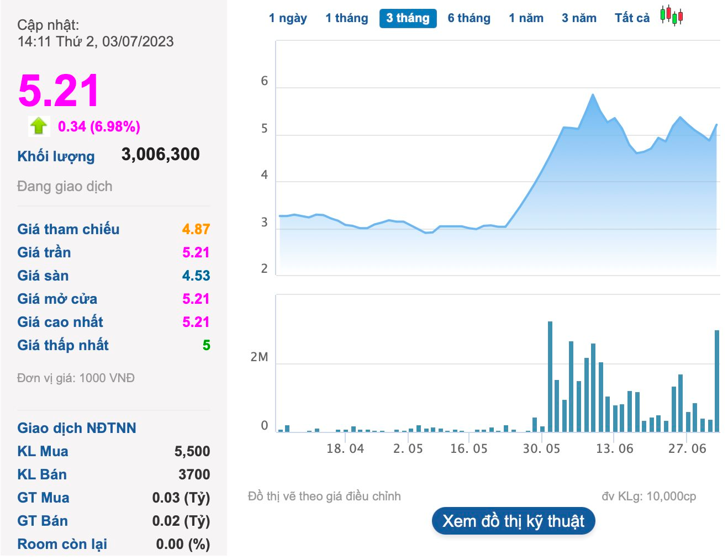Select floor price value 4.53

click(196, 276)
